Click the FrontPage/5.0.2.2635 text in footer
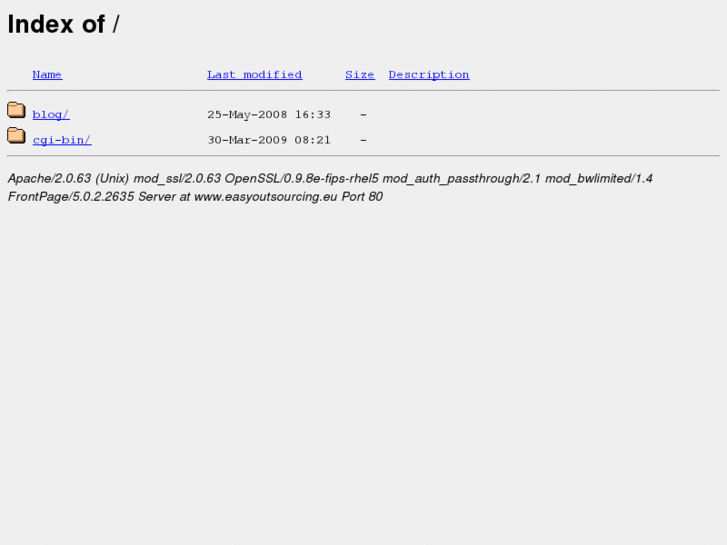The height and width of the screenshot is (545, 727). pyautogui.click(x=71, y=197)
